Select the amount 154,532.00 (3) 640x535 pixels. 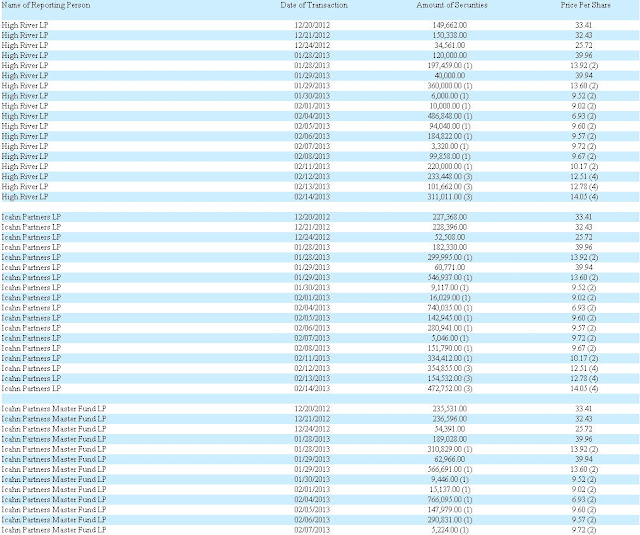click(x=450, y=379)
